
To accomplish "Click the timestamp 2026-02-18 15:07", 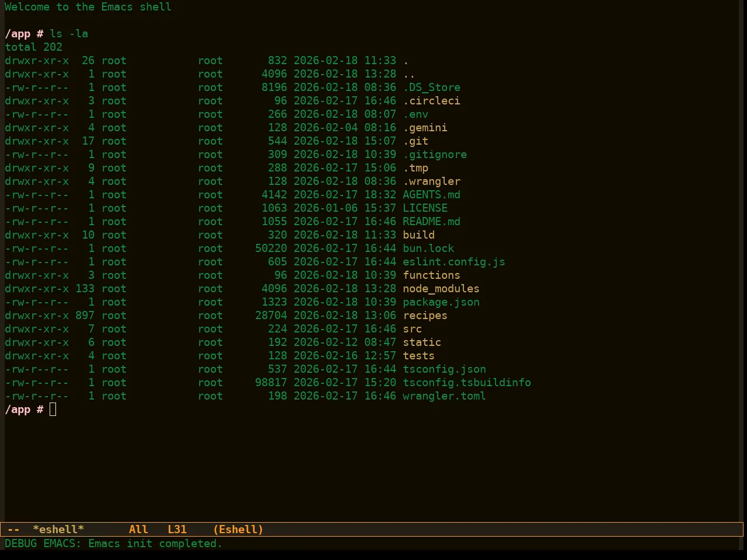I will [345, 141].
